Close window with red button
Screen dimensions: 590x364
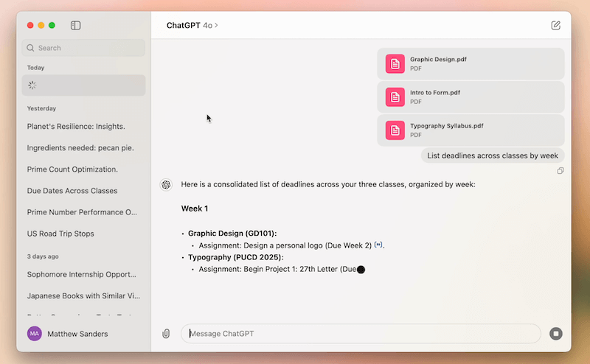[x=30, y=25]
